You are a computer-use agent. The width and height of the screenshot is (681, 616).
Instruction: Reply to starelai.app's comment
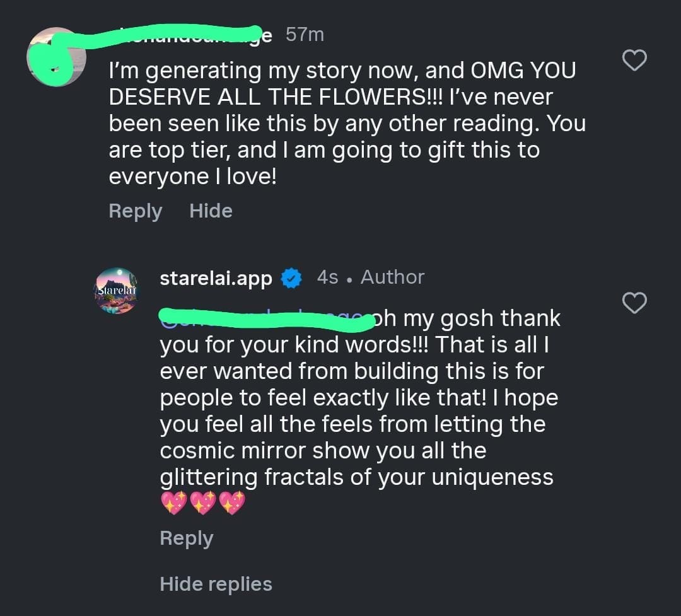187,538
